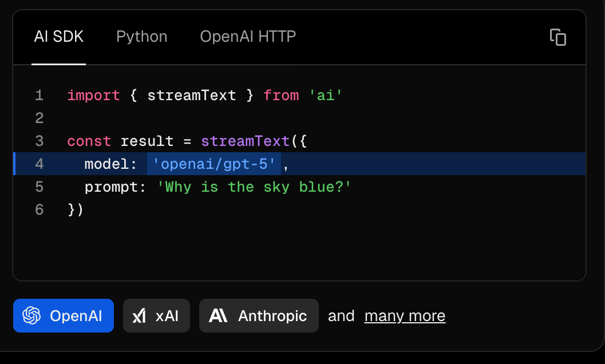Image resolution: width=605 pixels, height=364 pixels.
Task: Click the highlighted 'openai/gpt-5' model string
Action: (x=213, y=164)
